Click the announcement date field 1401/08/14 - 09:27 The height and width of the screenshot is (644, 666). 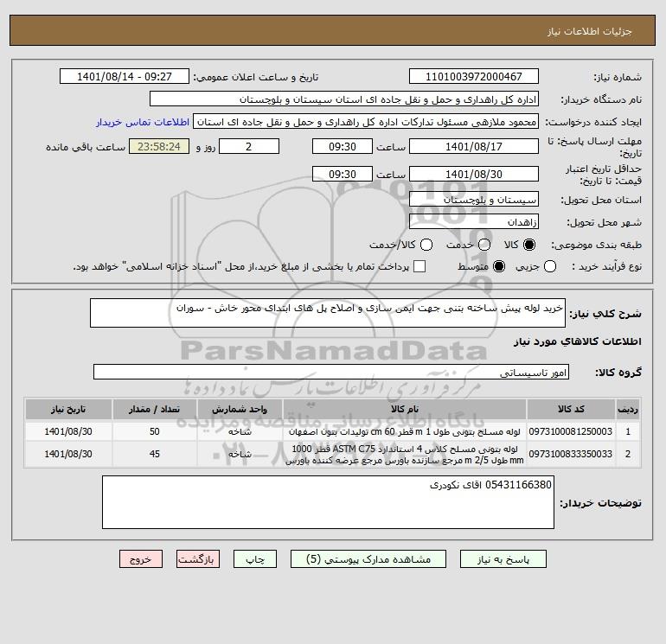pyautogui.click(x=125, y=76)
